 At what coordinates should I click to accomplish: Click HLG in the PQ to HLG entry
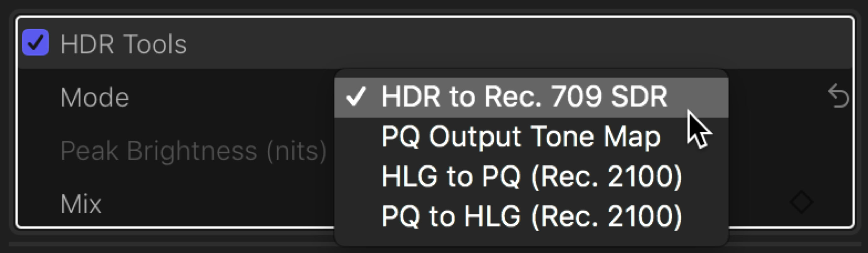492,216
